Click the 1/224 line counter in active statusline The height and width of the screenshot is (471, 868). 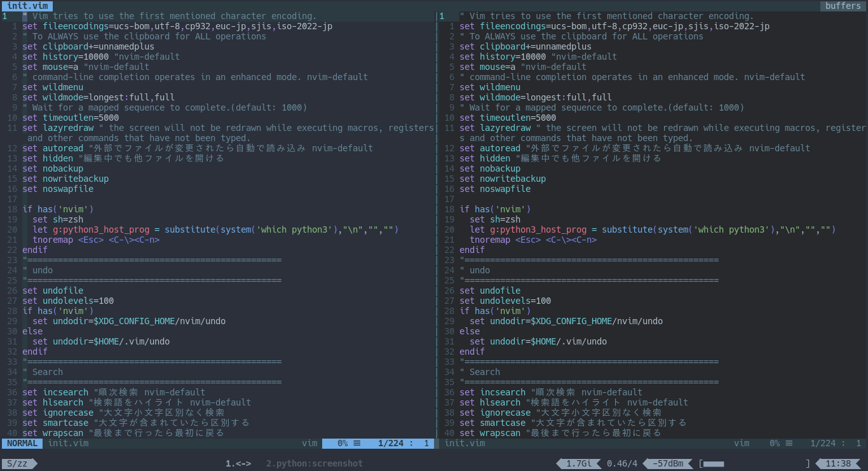(391, 443)
